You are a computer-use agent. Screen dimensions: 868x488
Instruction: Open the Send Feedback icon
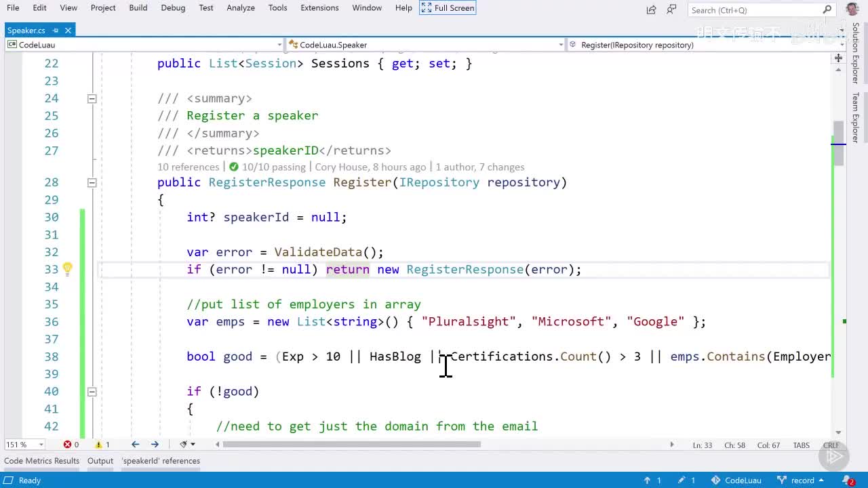point(671,9)
